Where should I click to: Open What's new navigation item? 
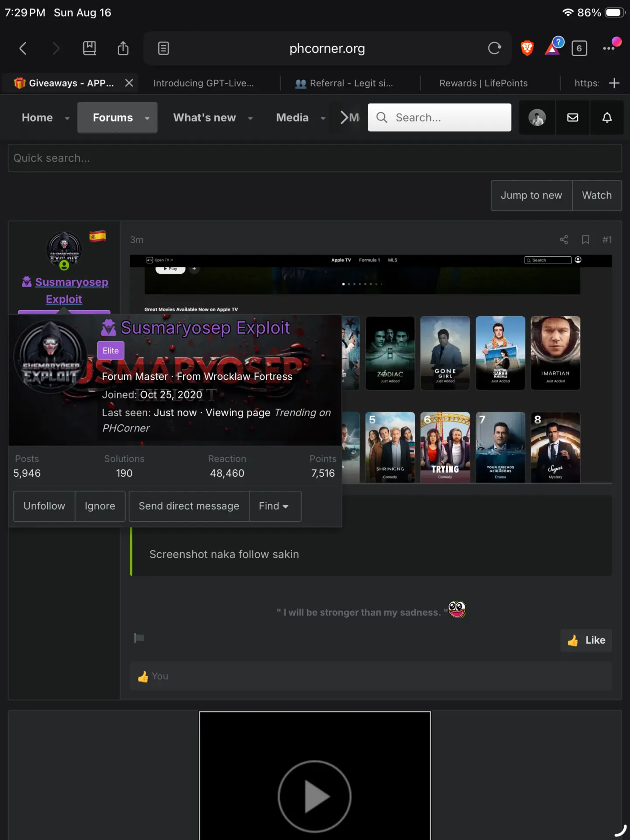click(204, 118)
